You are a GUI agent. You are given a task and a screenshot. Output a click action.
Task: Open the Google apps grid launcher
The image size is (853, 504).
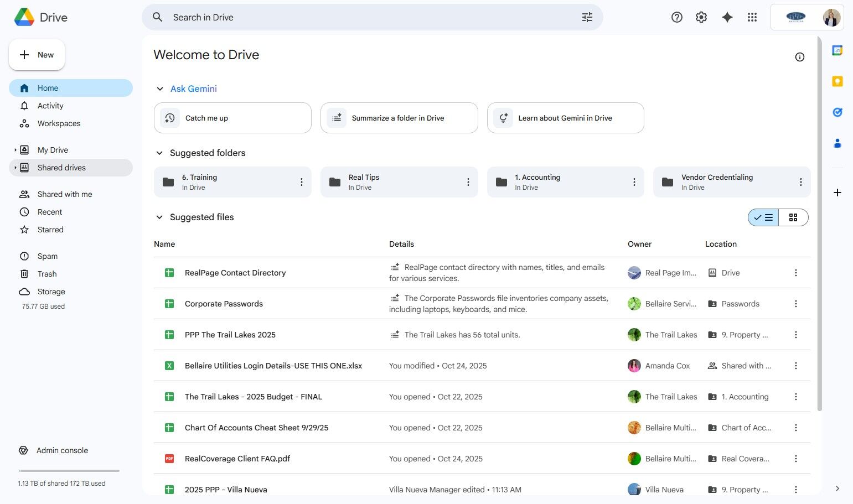pyautogui.click(x=752, y=17)
